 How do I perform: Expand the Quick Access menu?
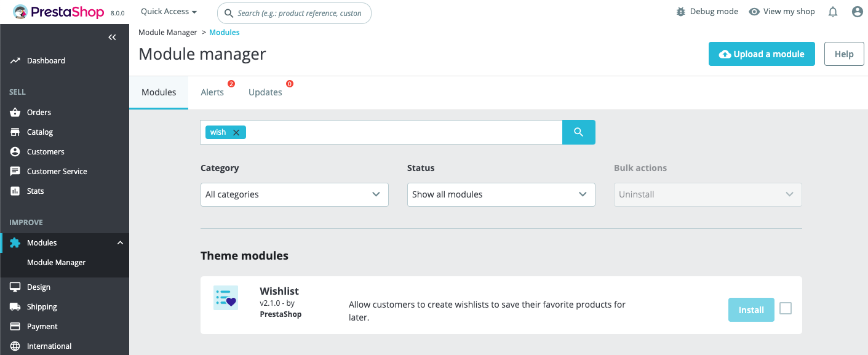[169, 12]
